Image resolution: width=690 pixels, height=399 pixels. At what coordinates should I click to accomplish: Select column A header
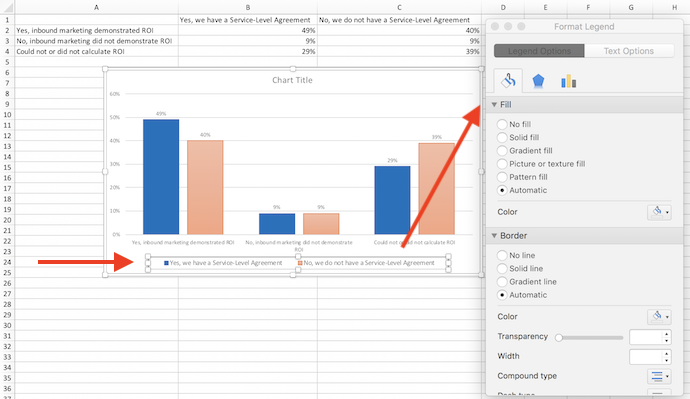coord(96,7)
